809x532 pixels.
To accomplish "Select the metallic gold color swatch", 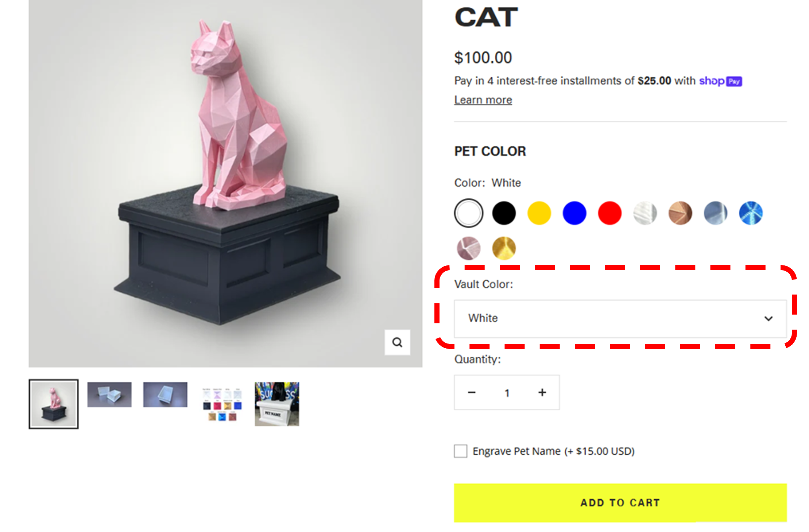I will click(x=504, y=248).
